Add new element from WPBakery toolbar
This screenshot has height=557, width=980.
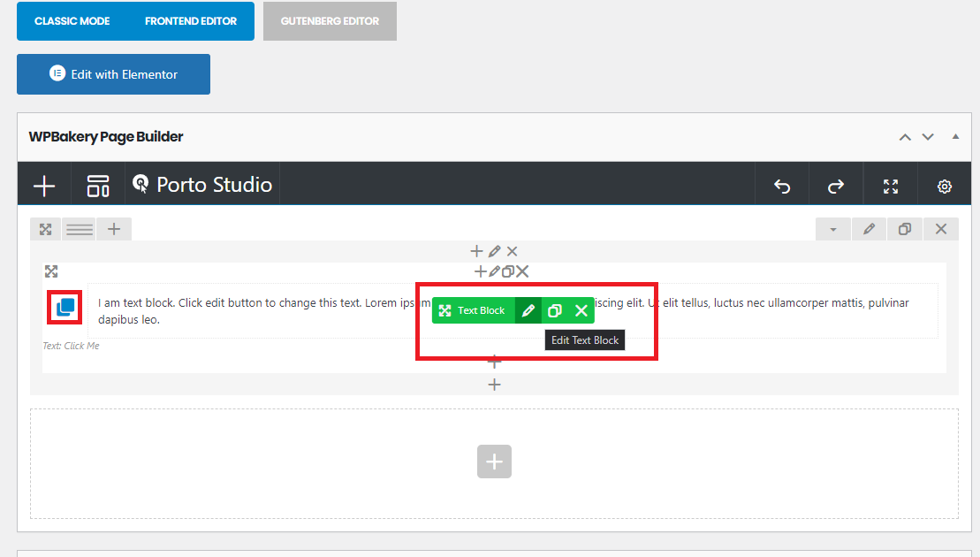click(x=44, y=186)
